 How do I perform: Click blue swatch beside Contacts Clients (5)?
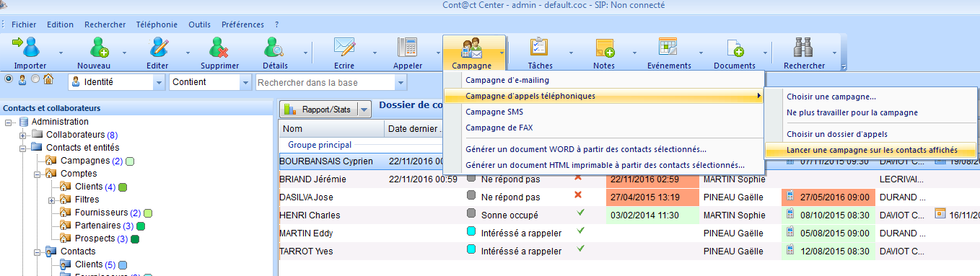tap(122, 264)
